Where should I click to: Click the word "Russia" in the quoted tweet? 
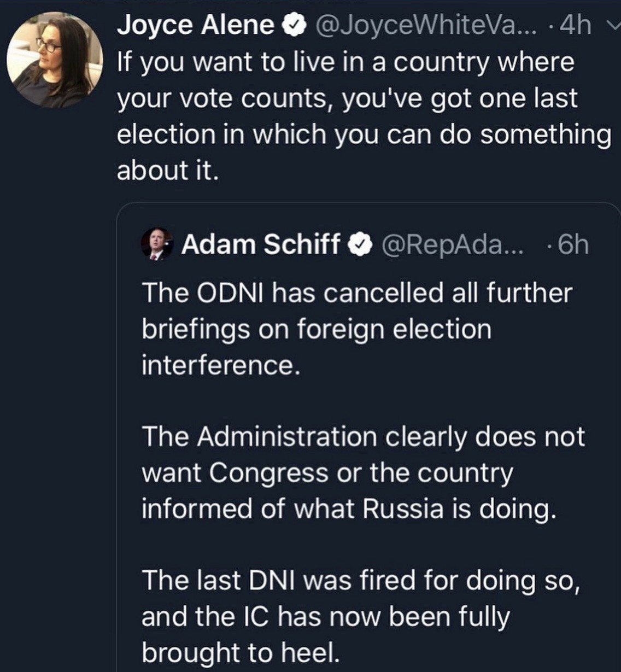[403, 509]
